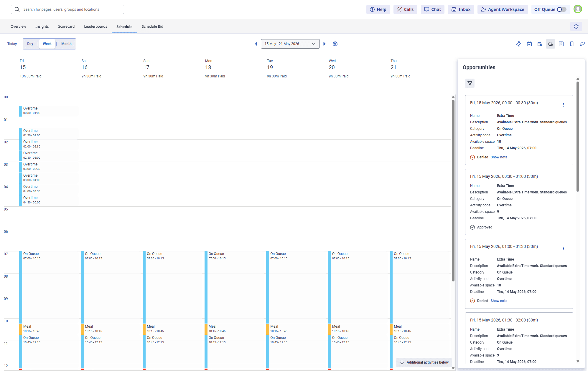Click the approved checkmark icon on the 00:30 - 01:00 opportunity
The image size is (588, 373).
click(472, 227)
